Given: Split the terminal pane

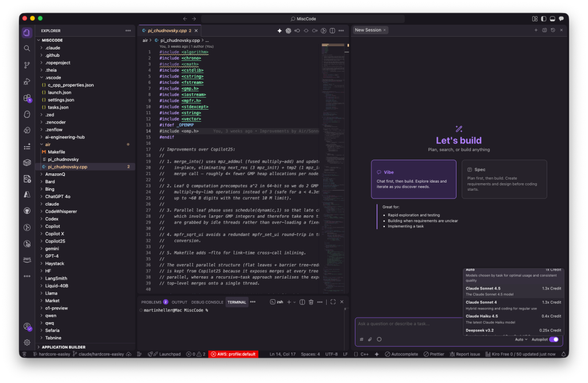Looking at the screenshot, I should pos(302,302).
